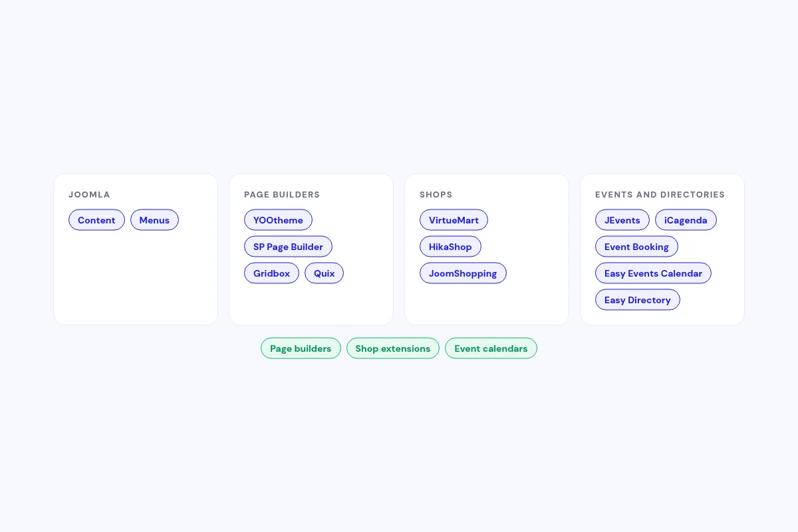The image size is (798, 532).
Task: Select the SP Page Builder tag
Action: coord(288,247)
